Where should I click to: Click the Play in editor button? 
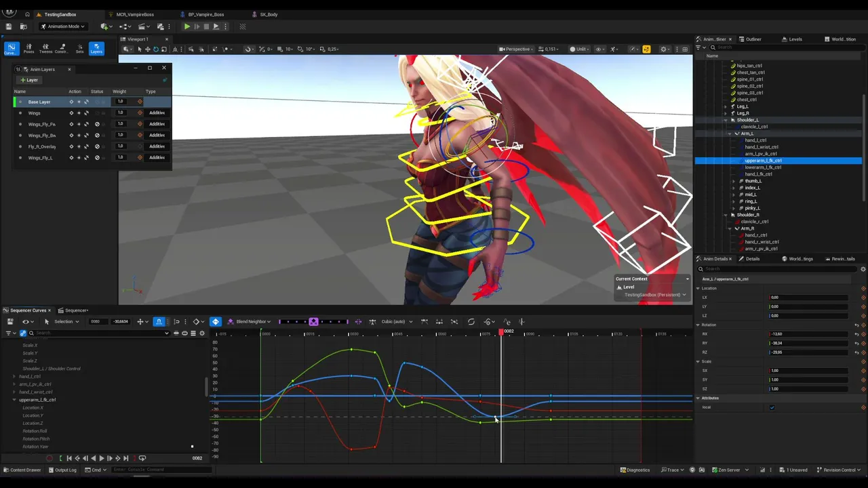click(186, 26)
